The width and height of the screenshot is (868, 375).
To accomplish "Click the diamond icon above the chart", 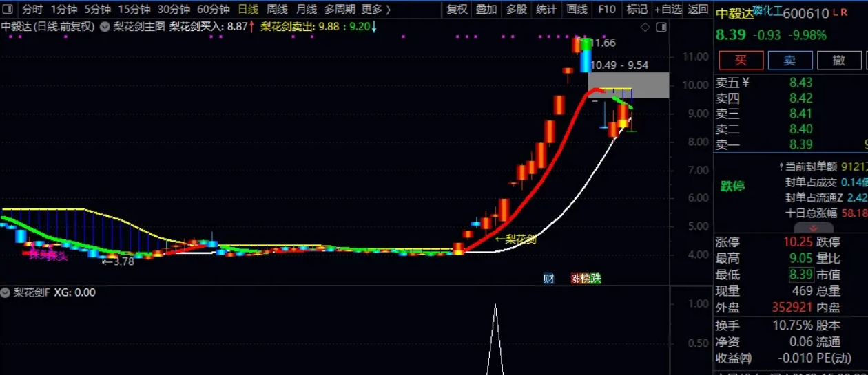I will [645, 27].
